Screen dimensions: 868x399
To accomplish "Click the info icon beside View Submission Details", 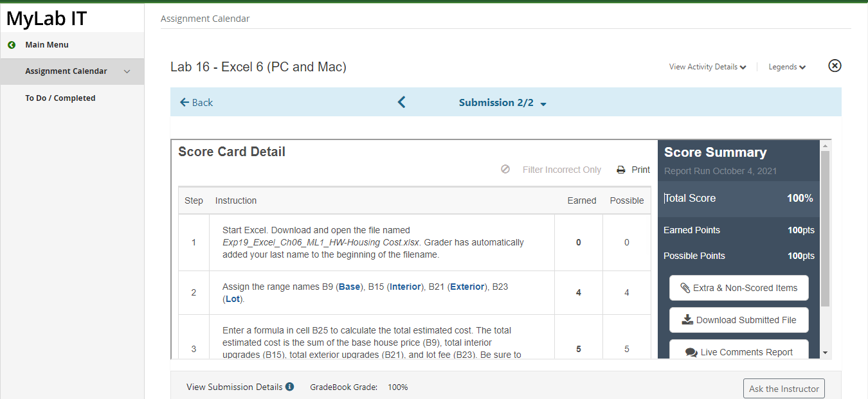I will point(289,387).
